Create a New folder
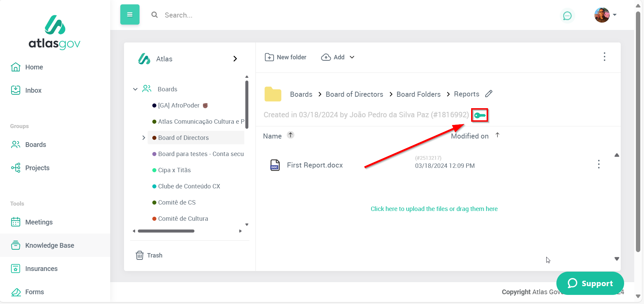The image size is (644, 304). coord(285,57)
